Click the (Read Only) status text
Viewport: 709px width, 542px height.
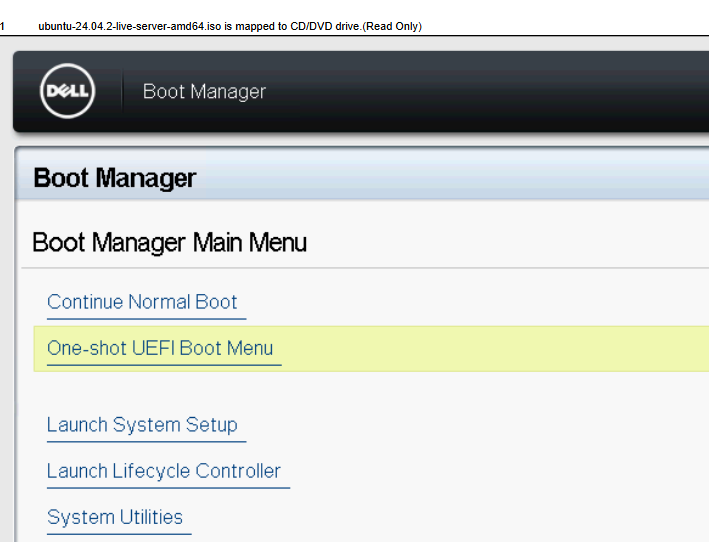[x=391, y=26]
